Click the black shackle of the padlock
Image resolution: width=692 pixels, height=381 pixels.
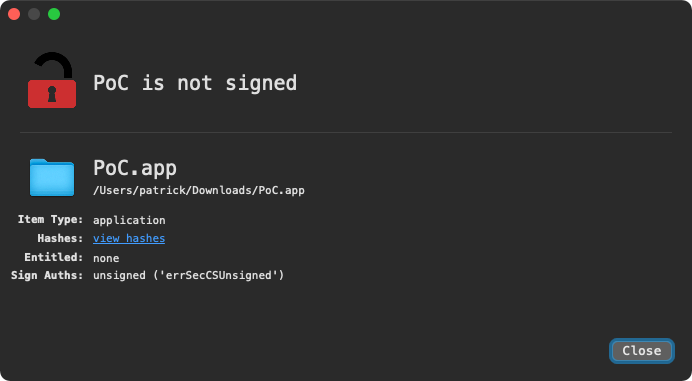point(54,65)
